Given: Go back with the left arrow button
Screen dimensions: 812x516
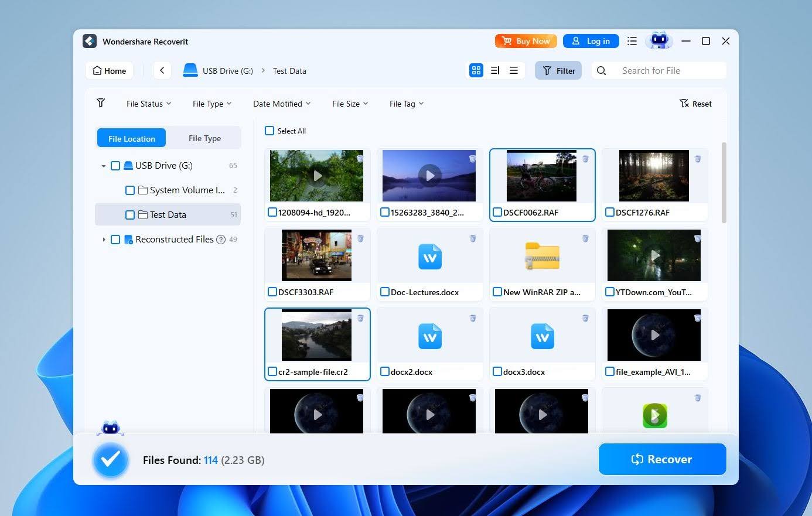Looking at the screenshot, I should coord(162,70).
